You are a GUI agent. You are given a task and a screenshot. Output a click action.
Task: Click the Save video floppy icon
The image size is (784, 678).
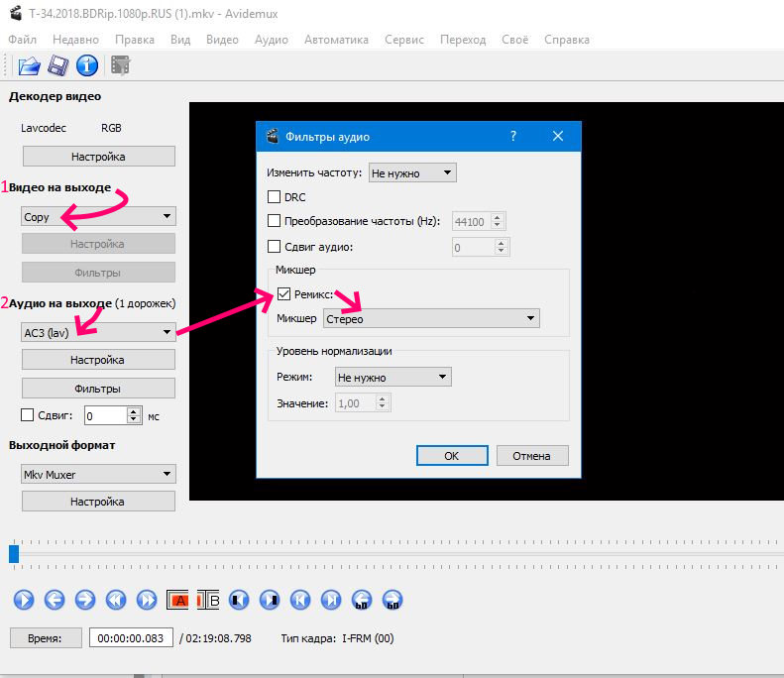(58, 65)
